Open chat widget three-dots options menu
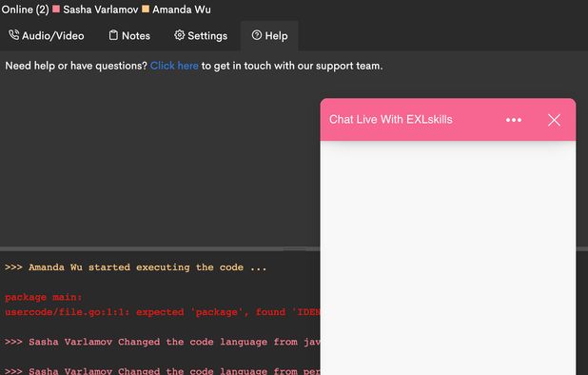 coord(514,120)
